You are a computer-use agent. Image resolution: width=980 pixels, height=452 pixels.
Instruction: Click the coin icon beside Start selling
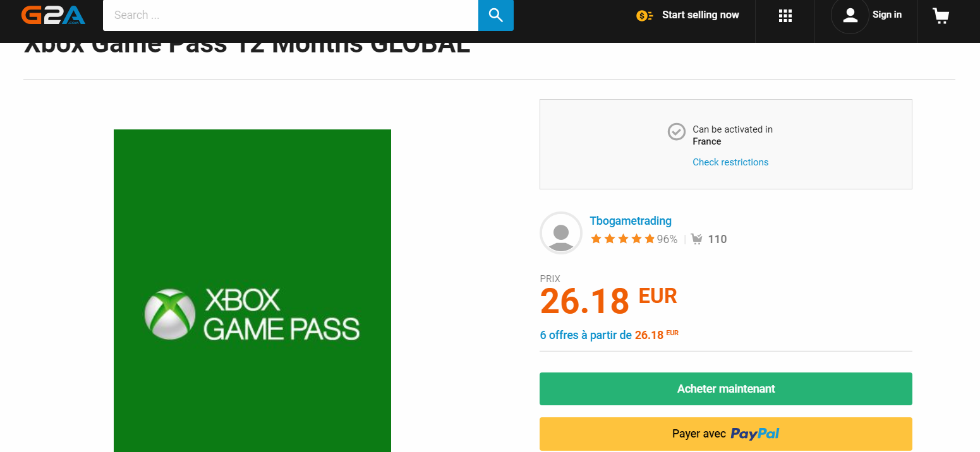point(644,15)
